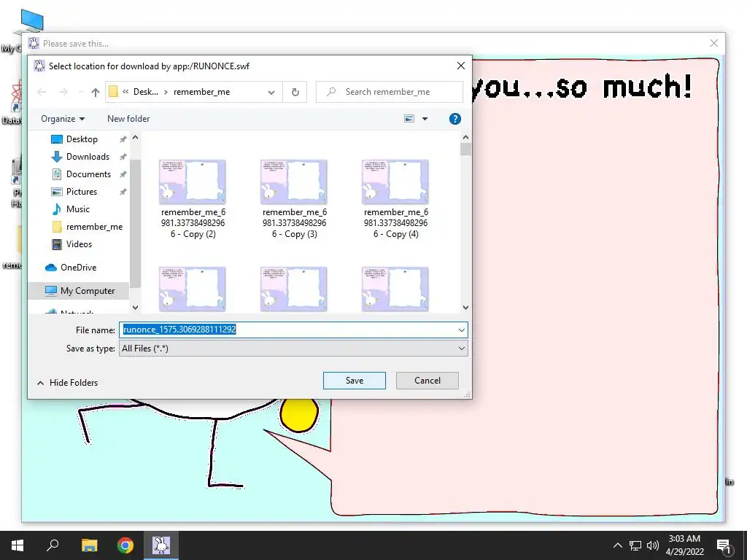
Task: Click the Forward navigation arrow in save dialog
Action: point(63,92)
